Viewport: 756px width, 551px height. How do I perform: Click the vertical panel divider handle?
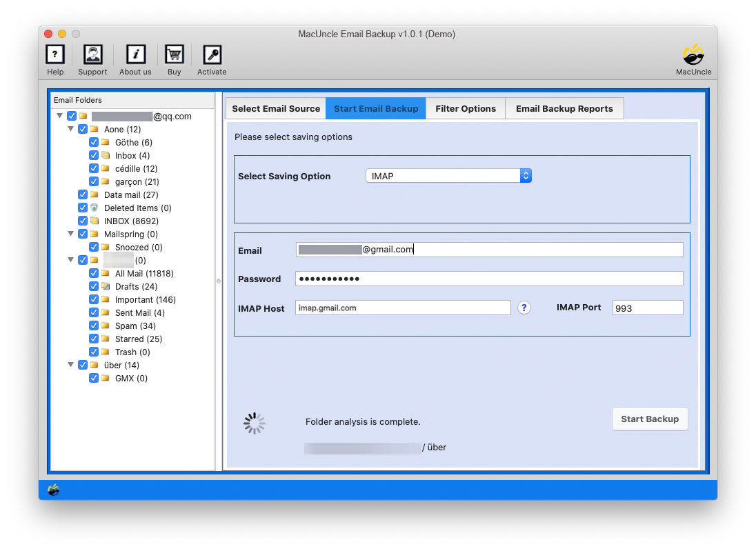coord(219,281)
